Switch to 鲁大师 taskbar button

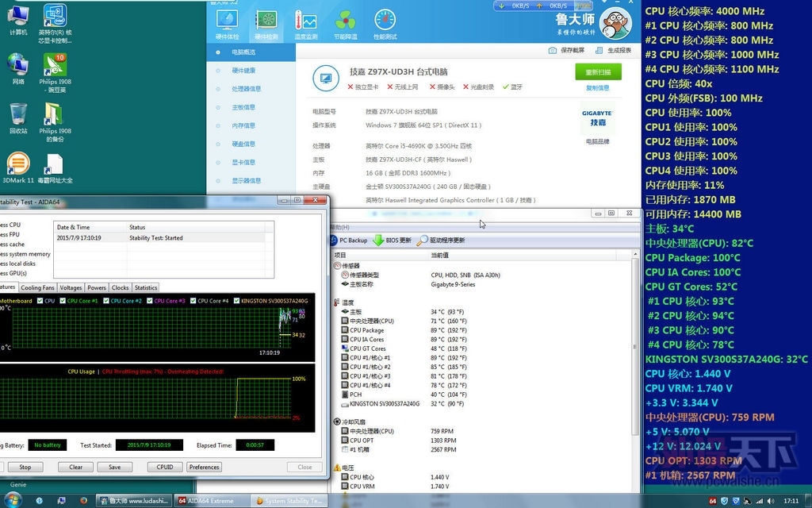click(133, 501)
